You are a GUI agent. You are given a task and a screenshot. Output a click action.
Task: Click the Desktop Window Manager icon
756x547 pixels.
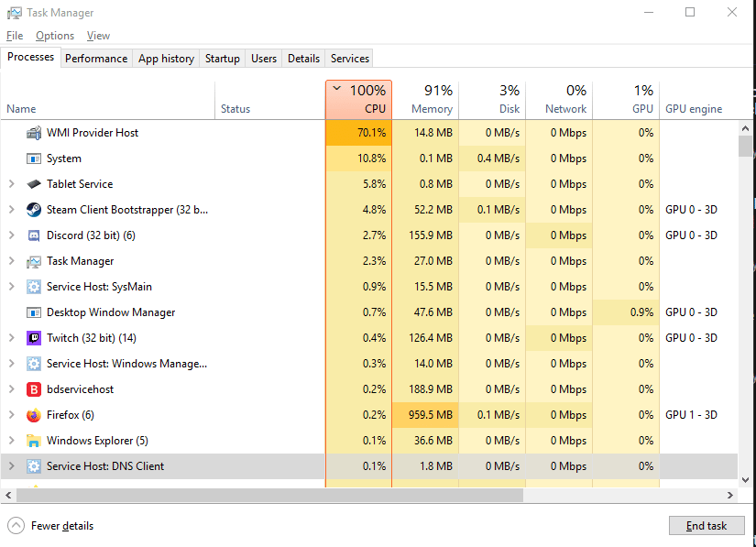[x=34, y=312]
